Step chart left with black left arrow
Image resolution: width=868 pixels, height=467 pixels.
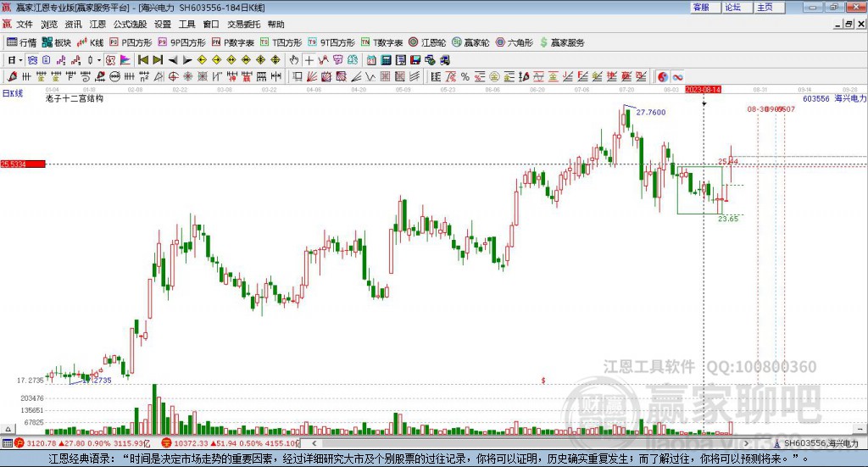tap(173, 60)
